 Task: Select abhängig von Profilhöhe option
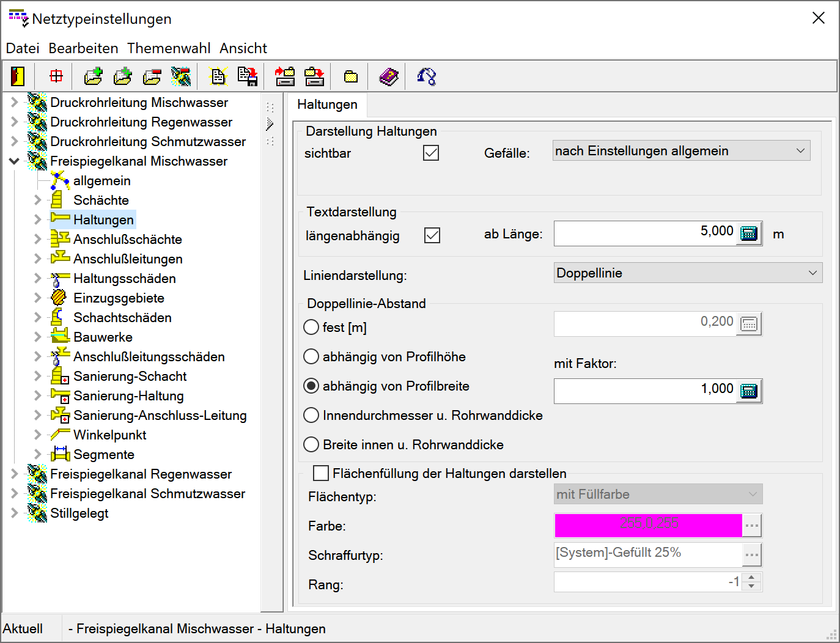(x=312, y=357)
